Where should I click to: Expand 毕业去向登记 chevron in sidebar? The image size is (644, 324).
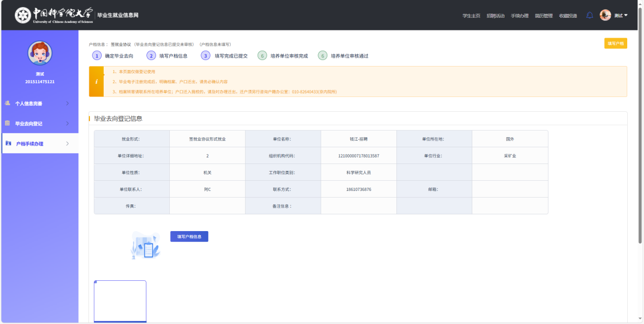click(68, 123)
